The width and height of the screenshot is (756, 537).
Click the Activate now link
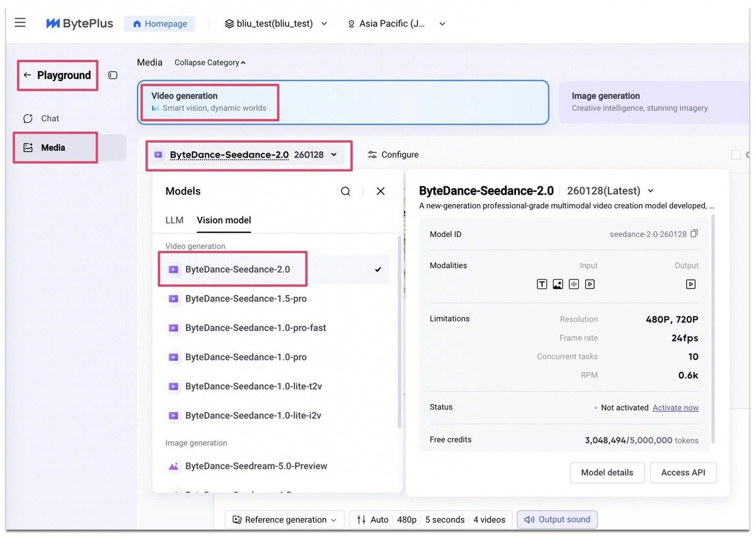675,408
